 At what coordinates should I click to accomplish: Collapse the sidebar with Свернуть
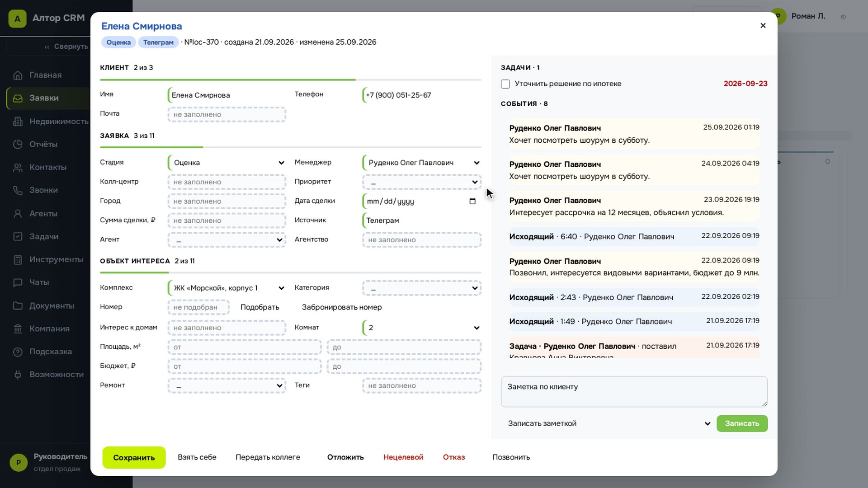[66, 47]
